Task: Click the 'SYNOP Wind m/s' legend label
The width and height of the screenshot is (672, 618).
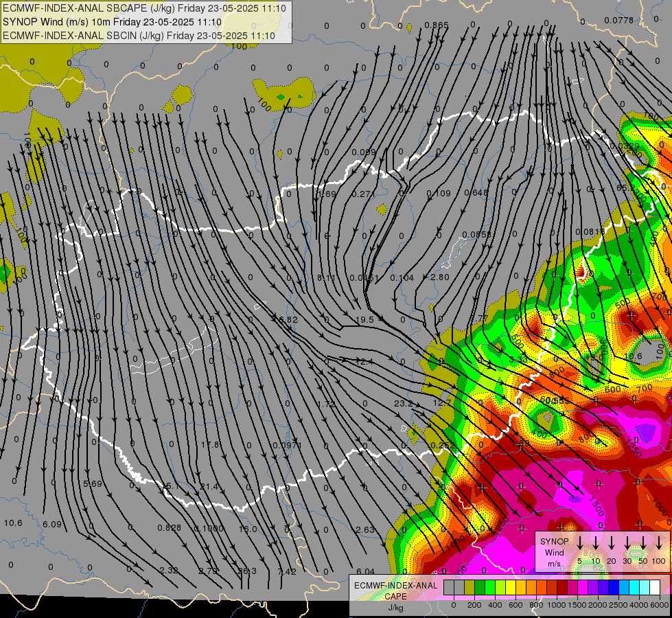Action: [555, 552]
